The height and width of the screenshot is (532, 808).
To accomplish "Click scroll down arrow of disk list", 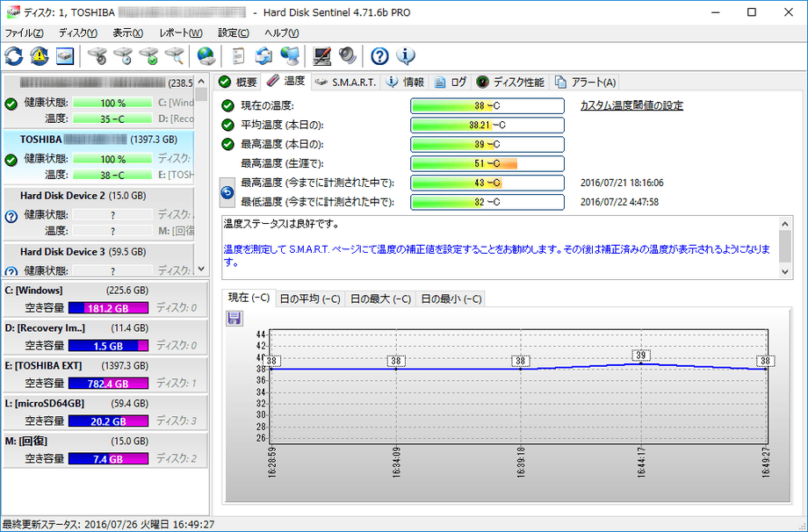I will coord(201,269).
